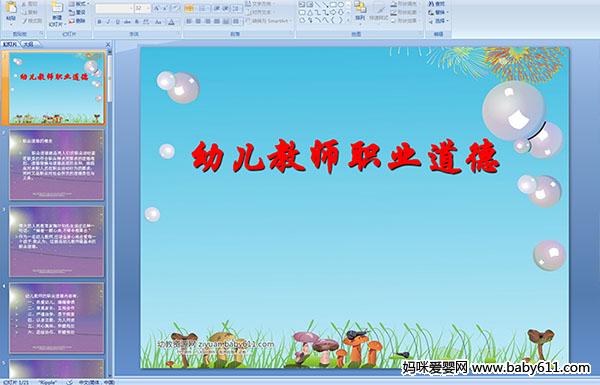This screenshot has width=600, height=385.
Task: Select the rectangle shape in shapes gallery
Action: tap(333, 5)
